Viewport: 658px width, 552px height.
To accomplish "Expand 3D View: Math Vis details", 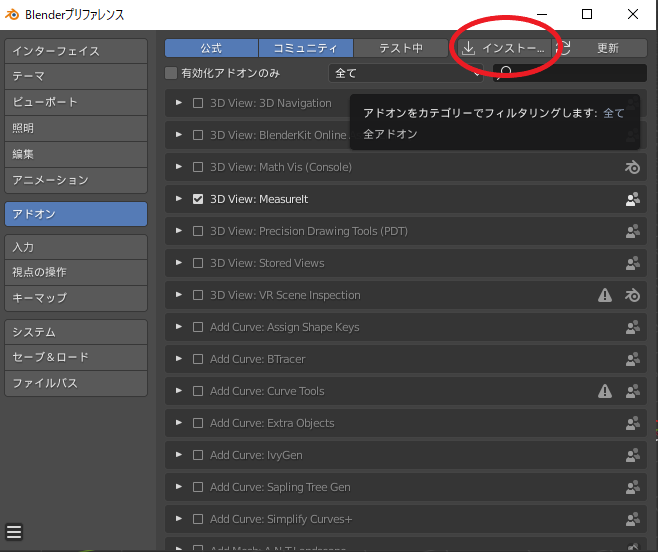I will click(179, 167).
